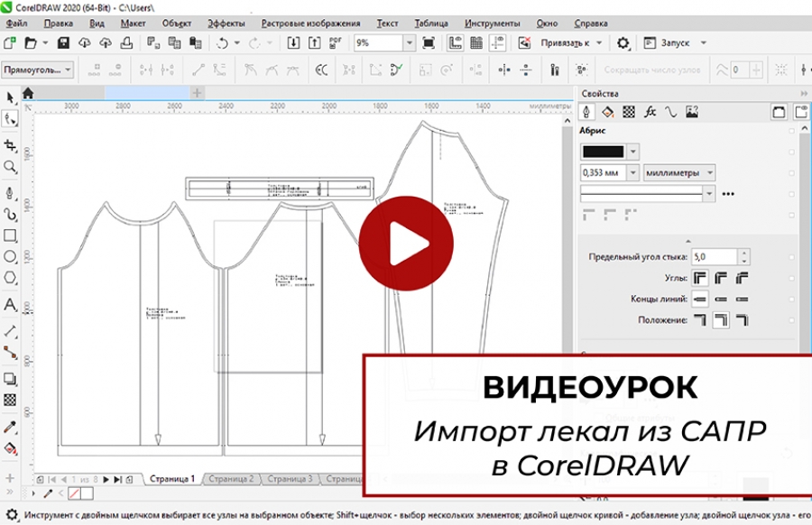Select the Zoom magnifier tool
The height and width of the screenshot is (525, 812).
click(10, 167)
